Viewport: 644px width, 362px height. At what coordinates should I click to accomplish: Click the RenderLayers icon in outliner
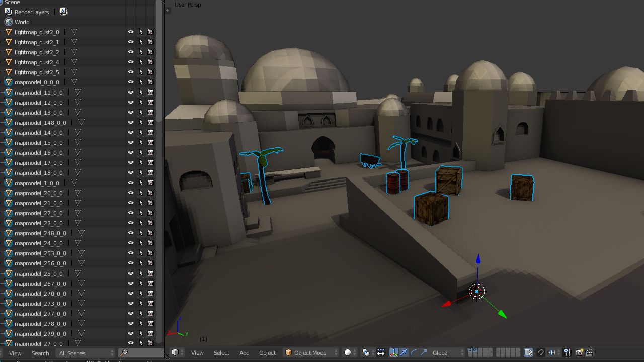[8, 12]
